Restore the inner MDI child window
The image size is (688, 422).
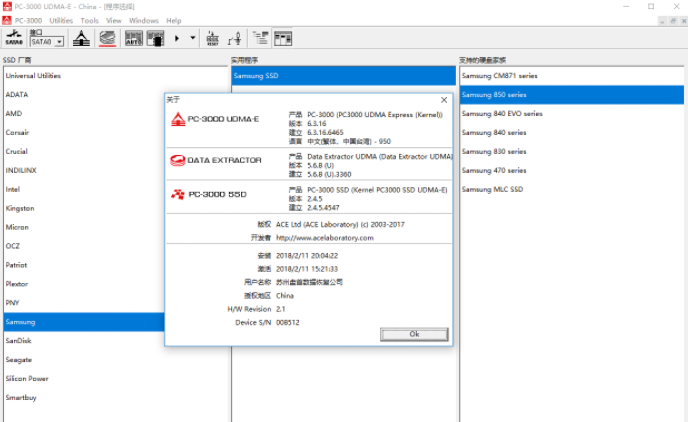coord(673,21)
